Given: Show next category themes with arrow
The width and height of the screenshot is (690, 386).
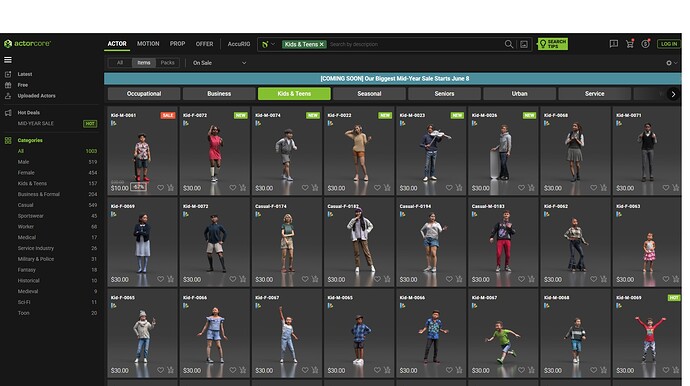Looking at the screenshot, I should click(x=673, y=94).
